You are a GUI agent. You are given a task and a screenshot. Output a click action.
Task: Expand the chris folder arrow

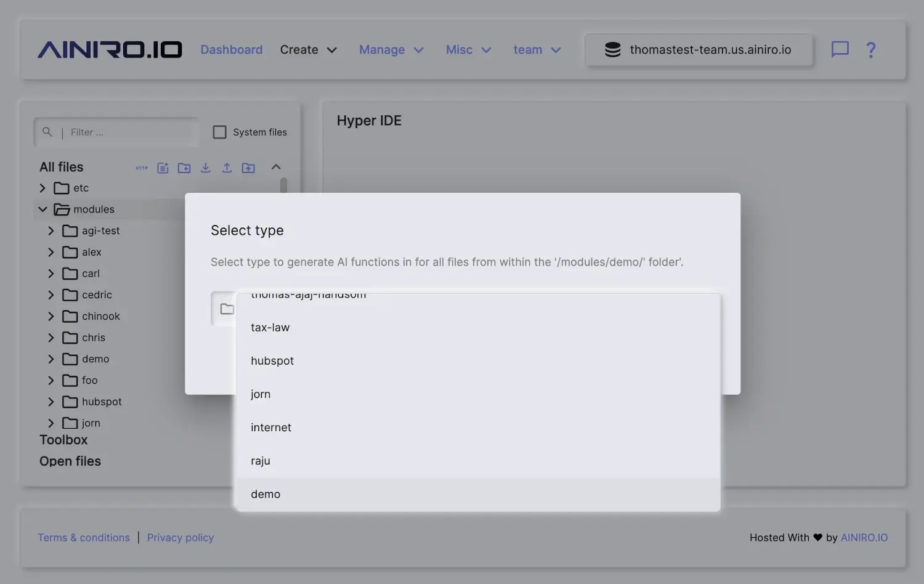pyautogui.click(x=51, y=338)
